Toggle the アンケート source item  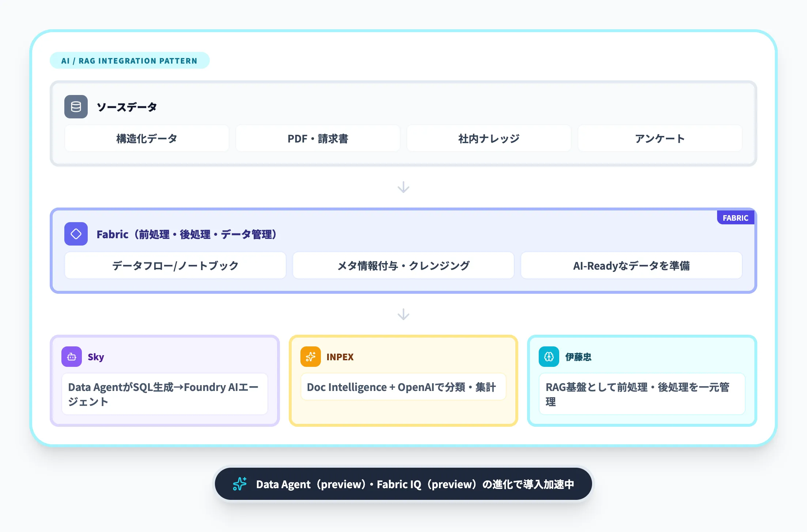tap(660, 138)
